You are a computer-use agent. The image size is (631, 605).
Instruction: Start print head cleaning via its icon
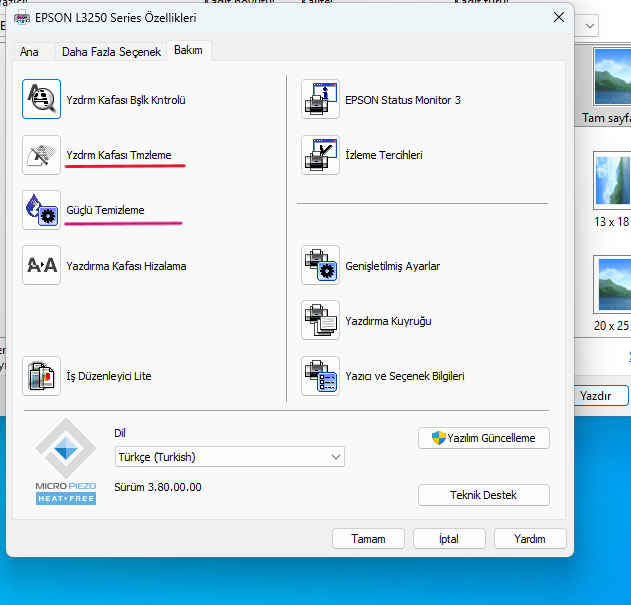point(41,155)
